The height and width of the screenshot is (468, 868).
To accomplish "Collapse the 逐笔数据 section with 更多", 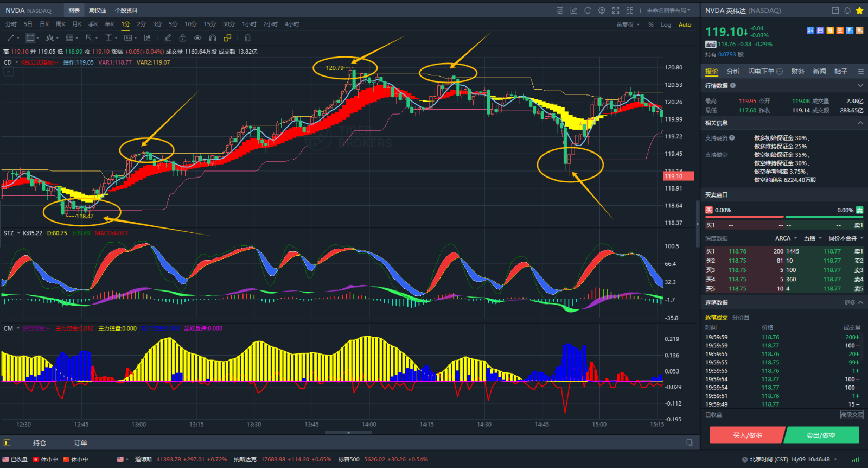I will [853, 303].
